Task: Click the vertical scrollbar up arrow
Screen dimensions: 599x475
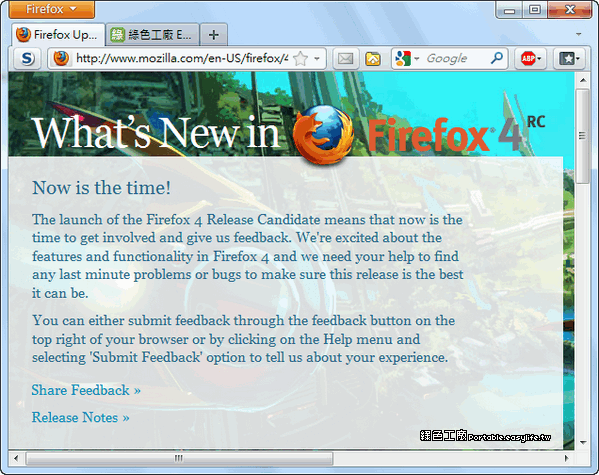Action: (583, 80)
